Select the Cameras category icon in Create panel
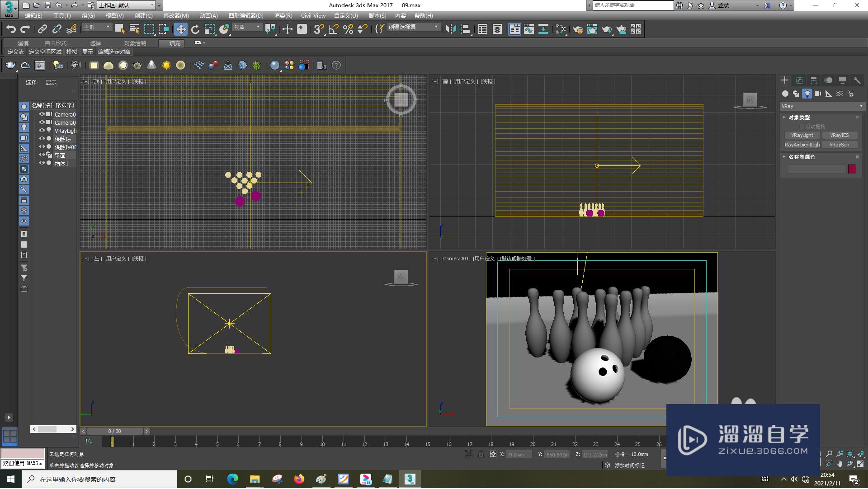 (818, 94)
